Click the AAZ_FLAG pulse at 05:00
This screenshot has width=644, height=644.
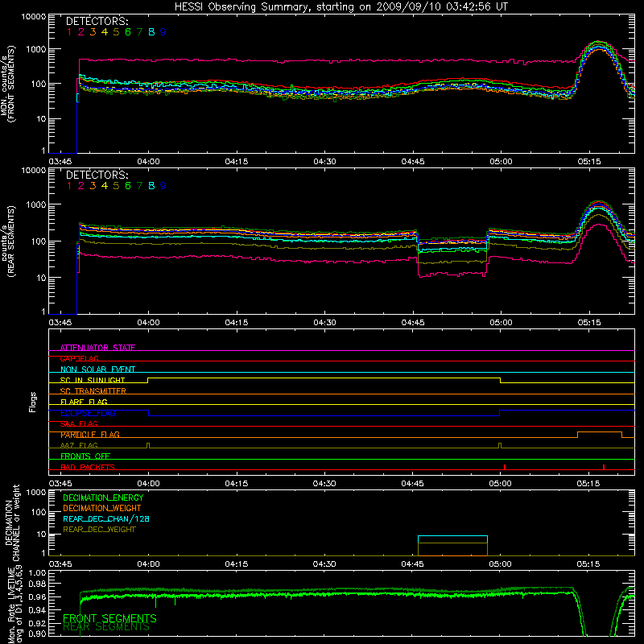coord(500,445)
